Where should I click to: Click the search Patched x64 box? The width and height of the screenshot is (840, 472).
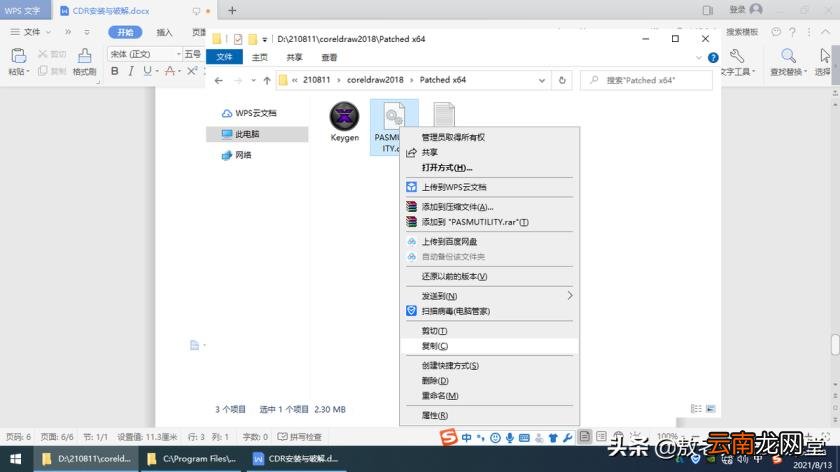pyautogui.click(x=646, y=80)
